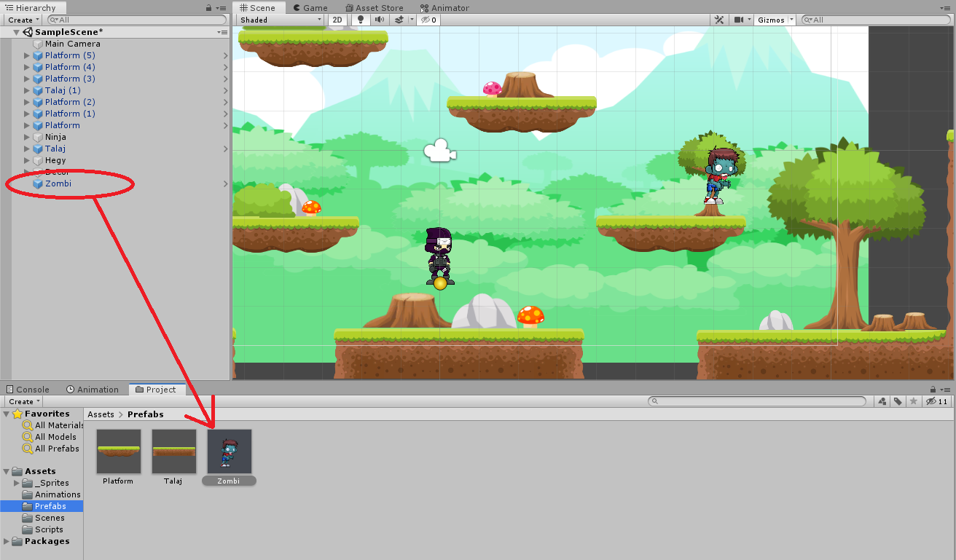Select Platform (4) prefab cube icon
Viewport: 956px width, 560px height.
tap(38, 67)
